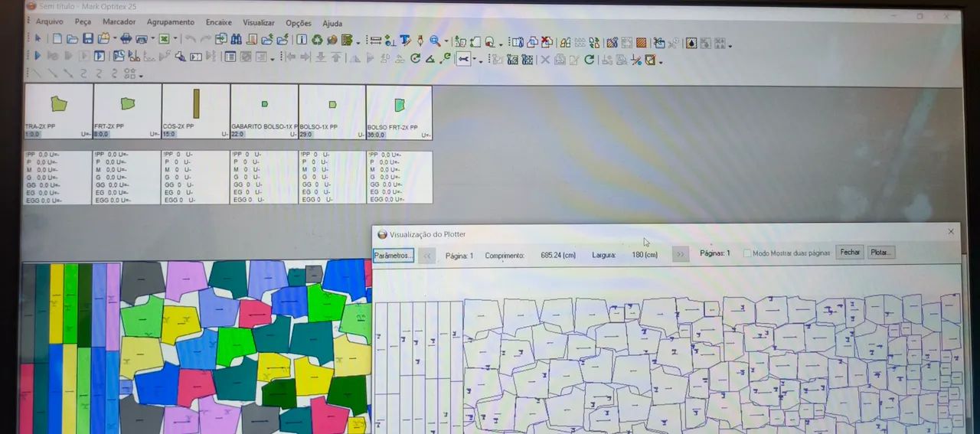Select the FRT-2X PP piece thumbnail

pos(128,112)
